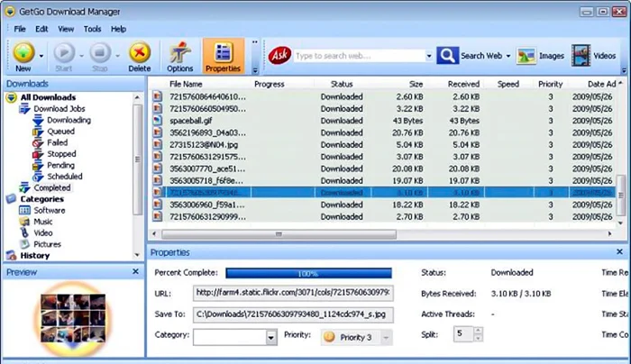
Task: Sort by the Status column header
Action: pos(342,84)
